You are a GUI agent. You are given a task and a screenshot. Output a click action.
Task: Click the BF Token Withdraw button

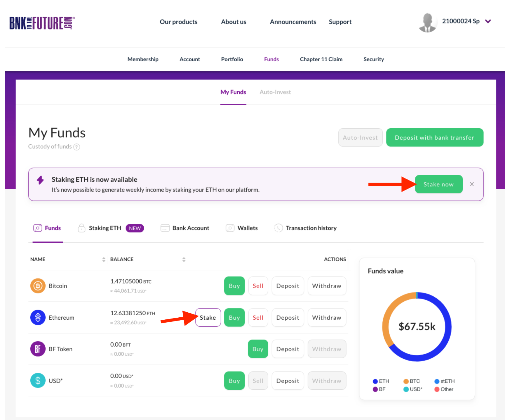(327, 349)
